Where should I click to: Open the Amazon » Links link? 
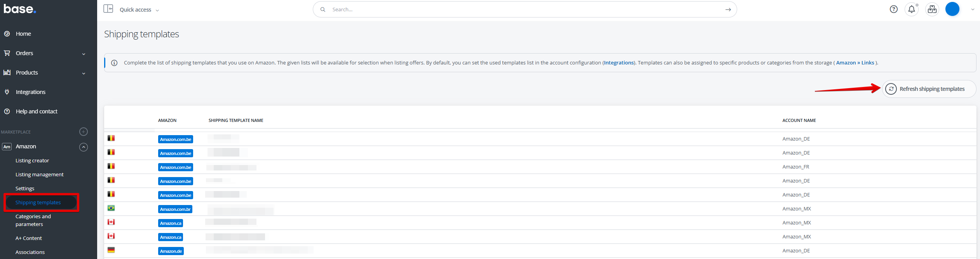855,63
